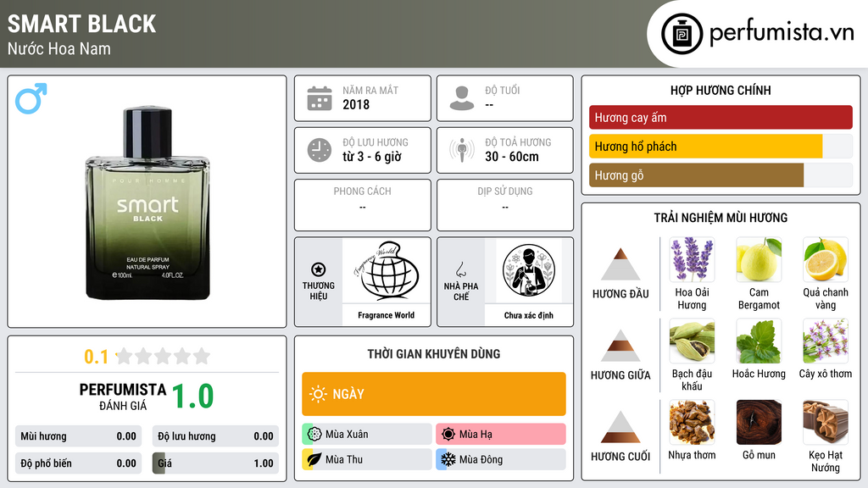Viewport: 868px width, 488px height.
Task: Click the Hương giữa pyramid icon
Action: click(620, 346)
